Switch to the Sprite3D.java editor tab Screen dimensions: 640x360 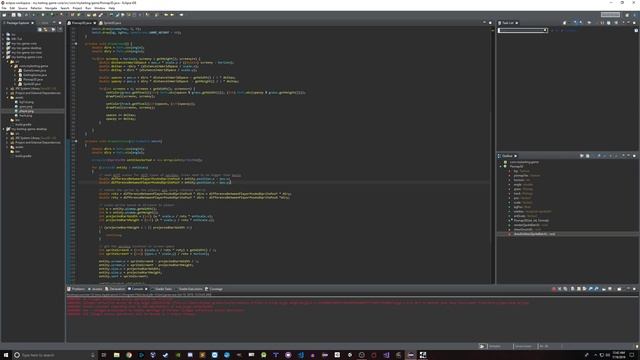click(x=112, y=23)
